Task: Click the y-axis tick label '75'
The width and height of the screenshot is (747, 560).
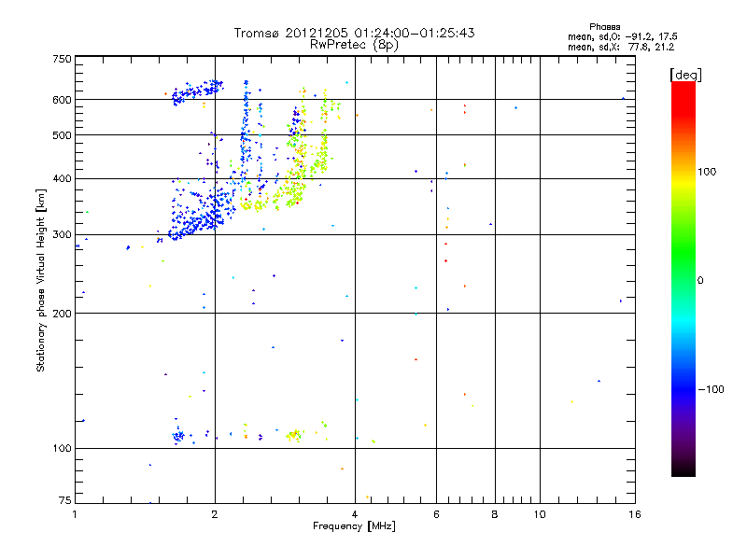Action: pyautogui.click(x=65, y=500)
